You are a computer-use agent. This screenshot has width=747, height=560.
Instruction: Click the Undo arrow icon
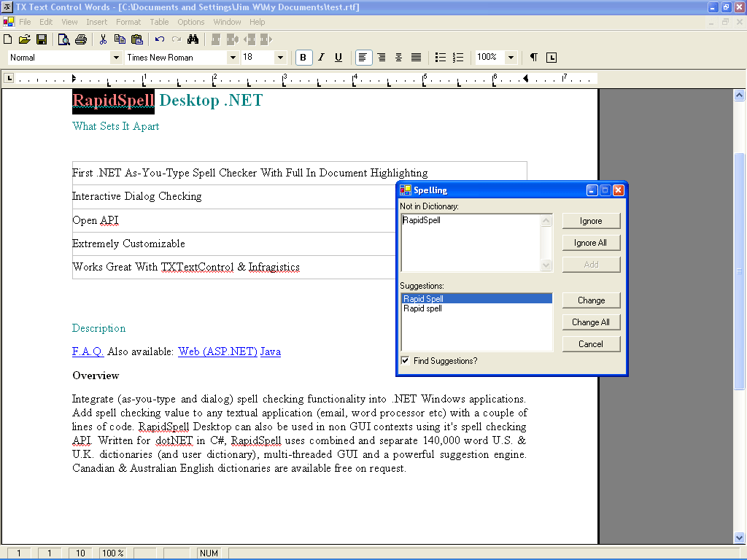click(x=159, y=39)
